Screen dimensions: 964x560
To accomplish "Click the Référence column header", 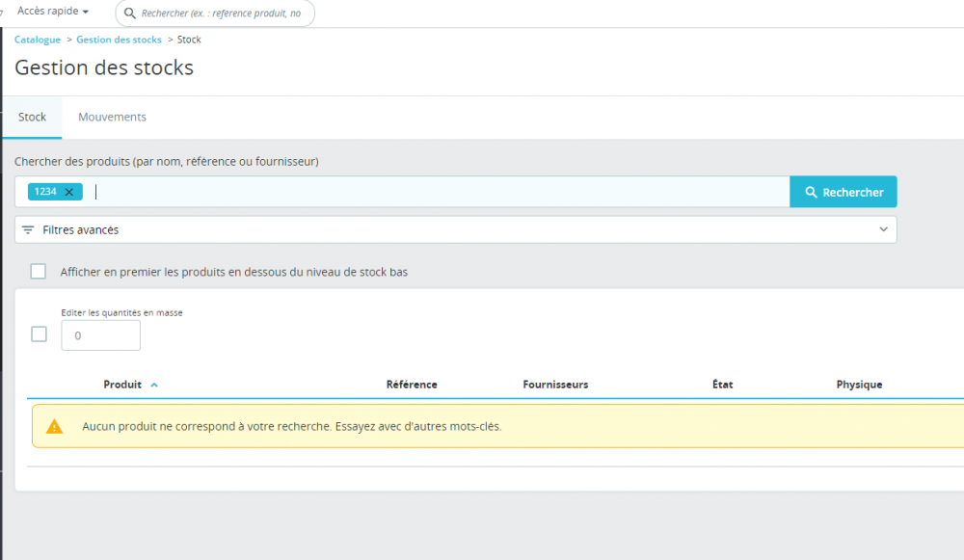I will point(412,385).
